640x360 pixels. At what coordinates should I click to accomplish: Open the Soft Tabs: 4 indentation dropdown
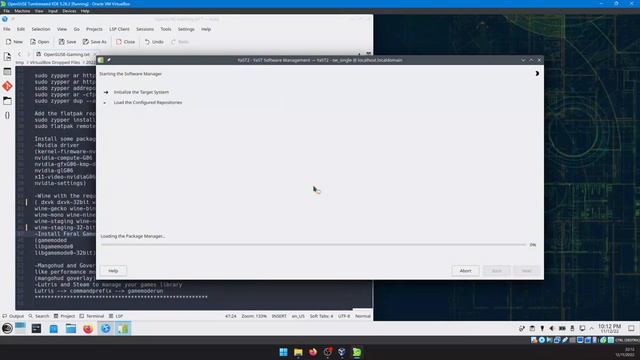tap(321, 316)
